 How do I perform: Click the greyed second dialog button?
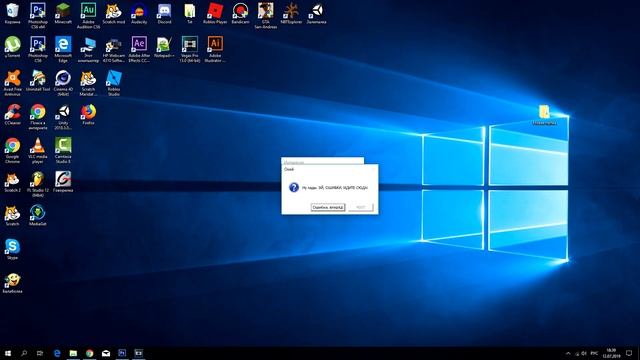click(x=361, y=207)
